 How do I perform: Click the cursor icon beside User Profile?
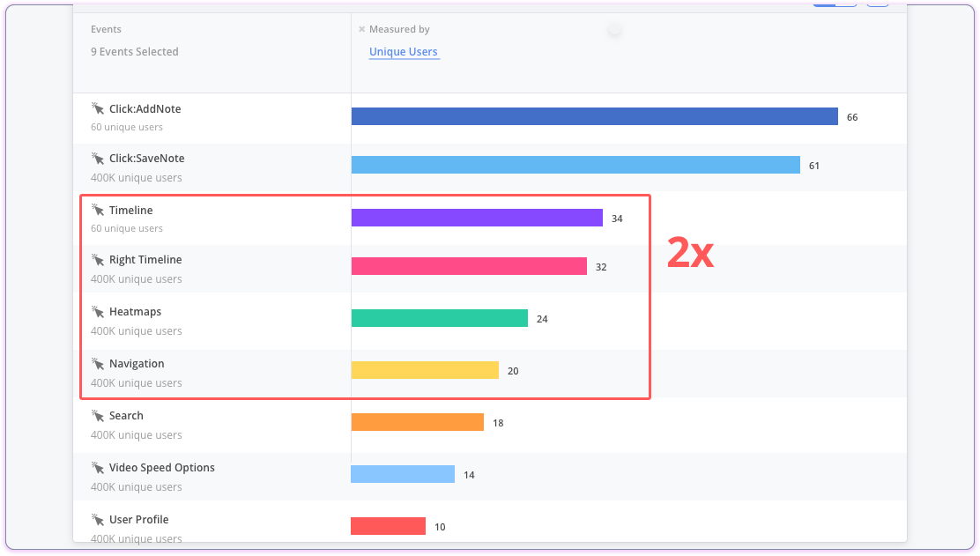(98, 519)
